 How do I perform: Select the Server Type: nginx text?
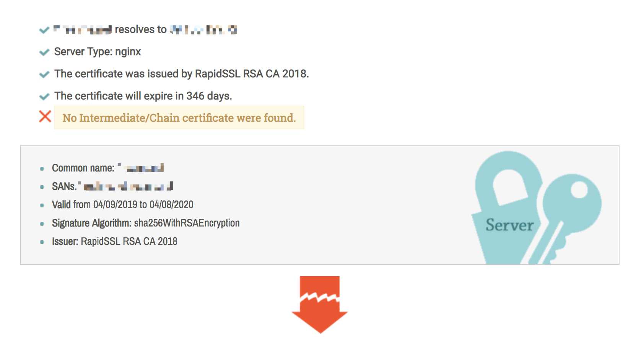pyautogui.click(x=98, y=52)
